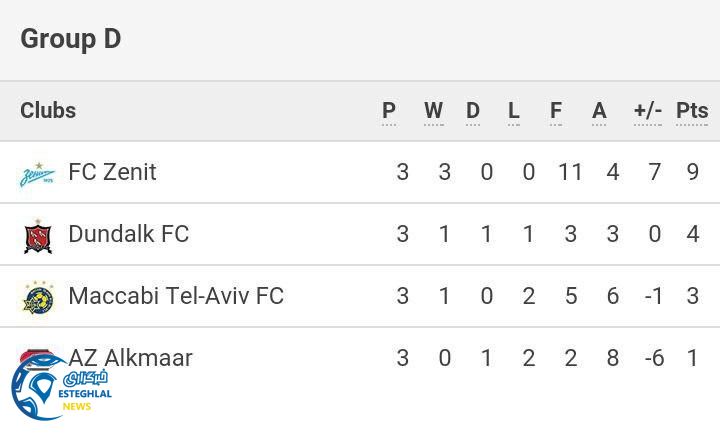Click the Group D heading
The height and width of the screenshot is (439, 720).
[71, 39]
